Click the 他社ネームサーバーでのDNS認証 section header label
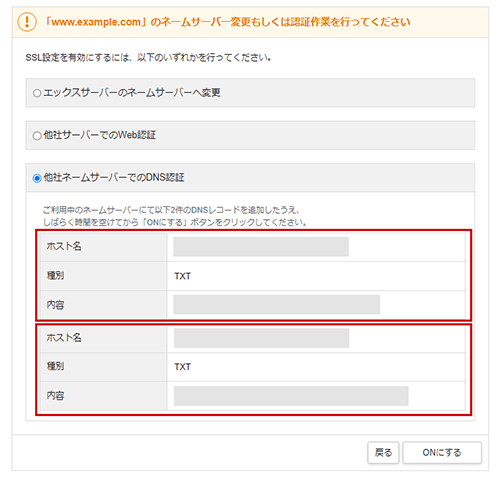Image resolution: width=500 pixels, height=479 pixels. click(114, 177)
